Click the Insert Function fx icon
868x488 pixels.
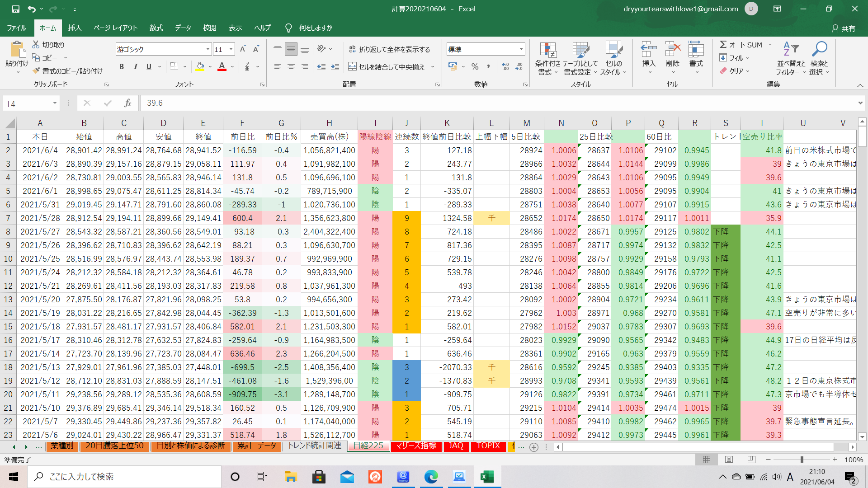click(127, 103)
